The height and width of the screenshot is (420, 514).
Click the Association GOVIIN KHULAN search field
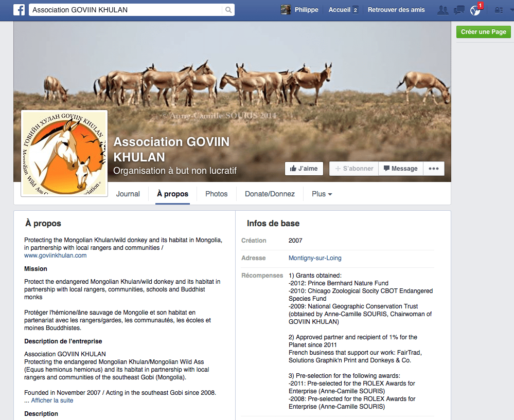(126, 10)
